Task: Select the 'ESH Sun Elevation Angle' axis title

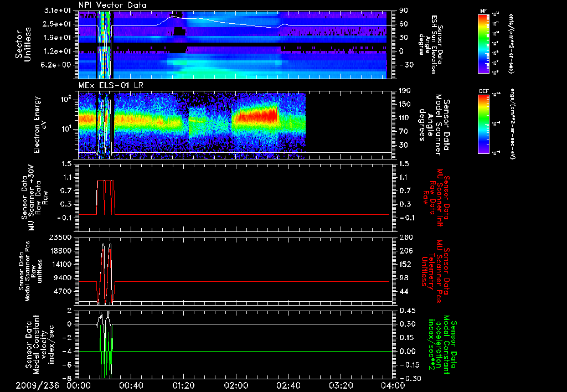Action: tap(431, 44)
